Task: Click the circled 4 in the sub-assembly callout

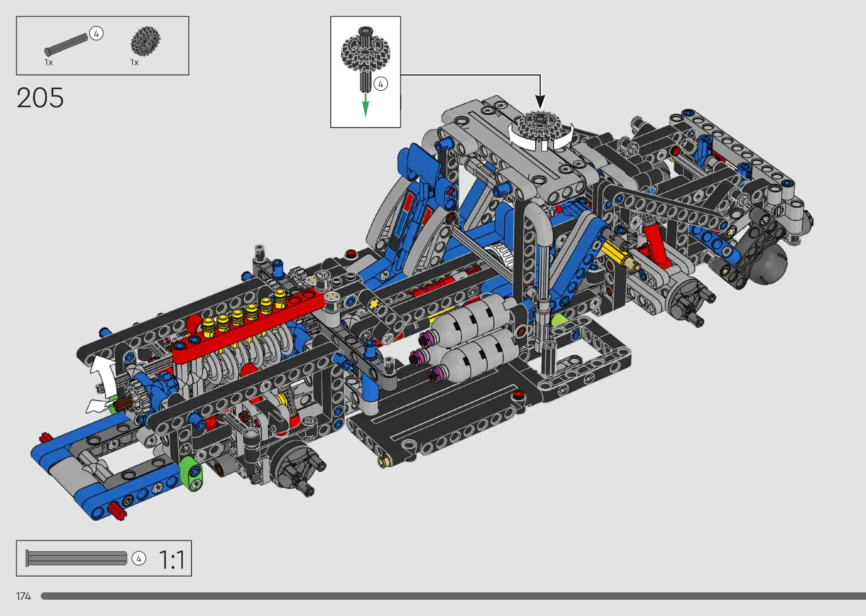Action: point(381,84)
